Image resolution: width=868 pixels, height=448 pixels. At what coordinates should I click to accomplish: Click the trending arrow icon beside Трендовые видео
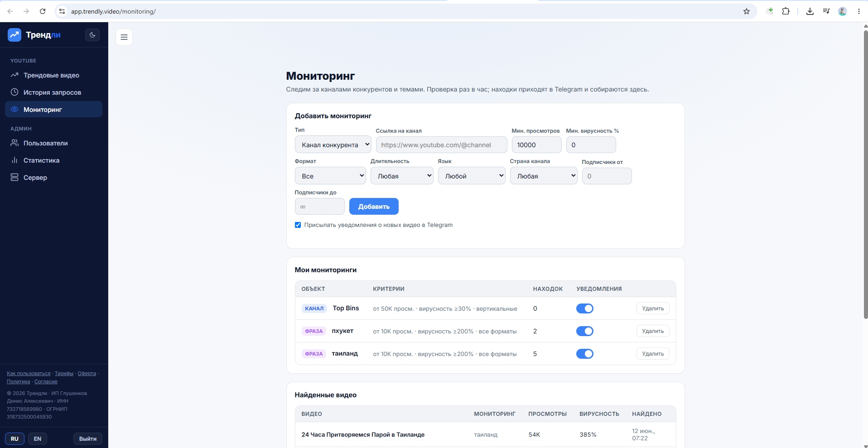point(14,75)
